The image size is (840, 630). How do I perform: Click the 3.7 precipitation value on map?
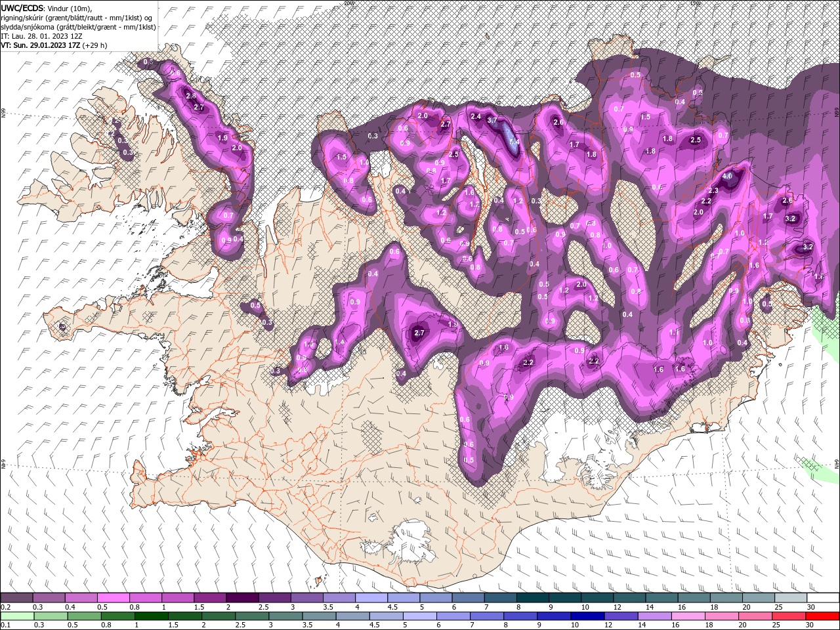coord(493,120)
